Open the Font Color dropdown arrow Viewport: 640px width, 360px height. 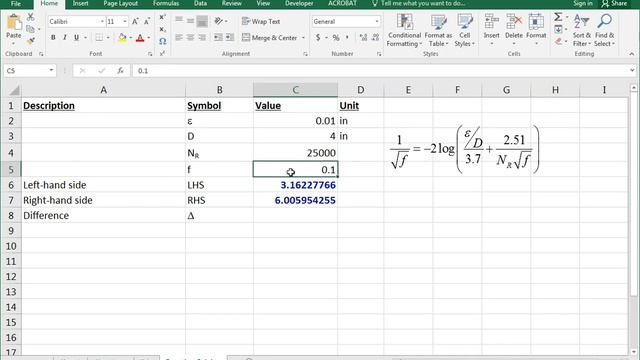point(149,38)
